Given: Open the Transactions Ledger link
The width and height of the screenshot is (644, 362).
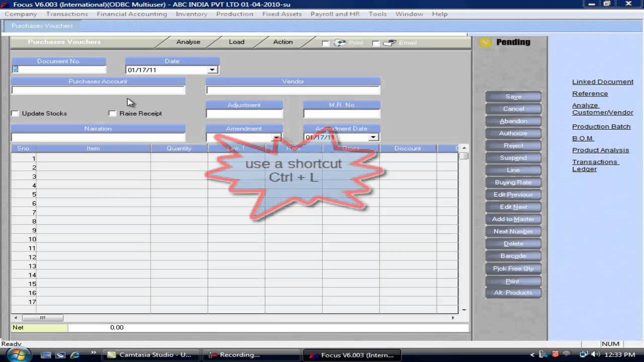Looking at the screenshot, I should (x=596, y=165).
